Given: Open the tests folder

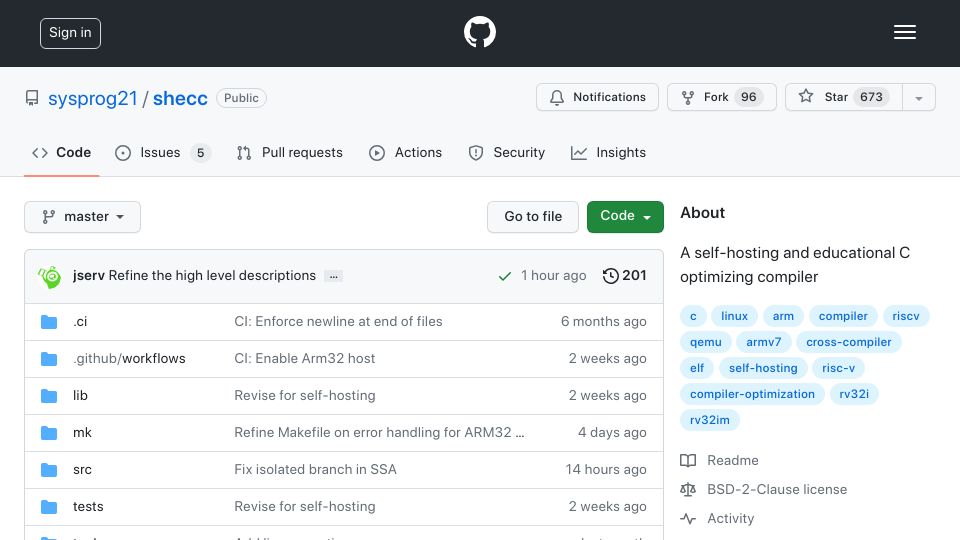Looking at the screenshot, I should tap(88, 507).
